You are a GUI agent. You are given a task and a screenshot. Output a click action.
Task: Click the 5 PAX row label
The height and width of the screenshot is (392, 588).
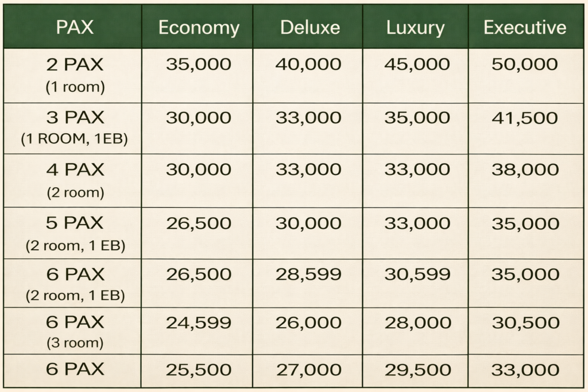coord(75,223)
